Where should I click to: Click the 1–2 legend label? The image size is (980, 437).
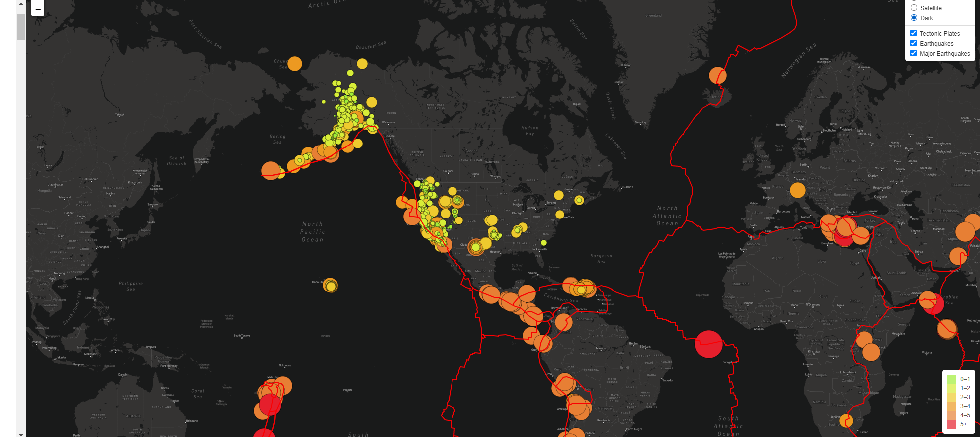pos(965,388)
